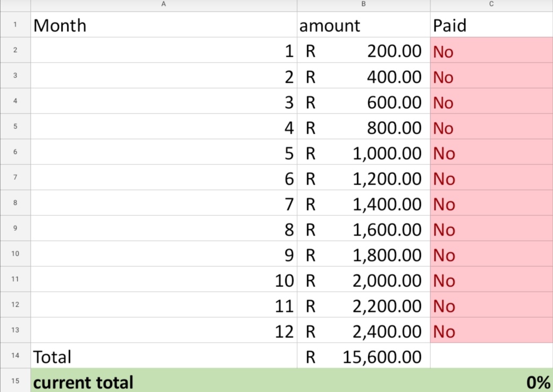The image size is (553, 392).
Task: Select the row 14 header
Action: pyautogui.click(x=15, y=355)
